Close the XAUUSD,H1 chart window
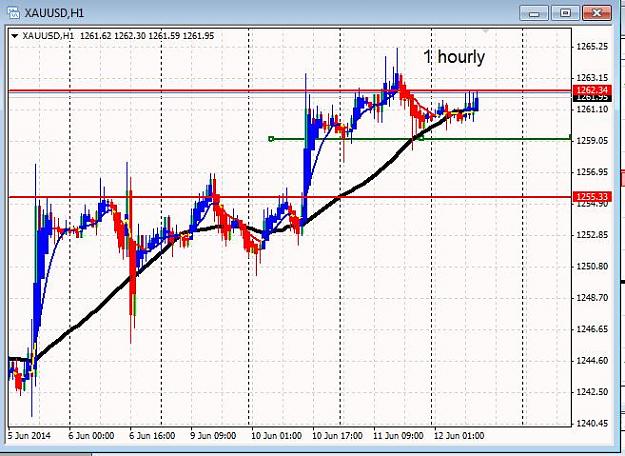This screenshot has width=625, height=456. tap(596, 13)
